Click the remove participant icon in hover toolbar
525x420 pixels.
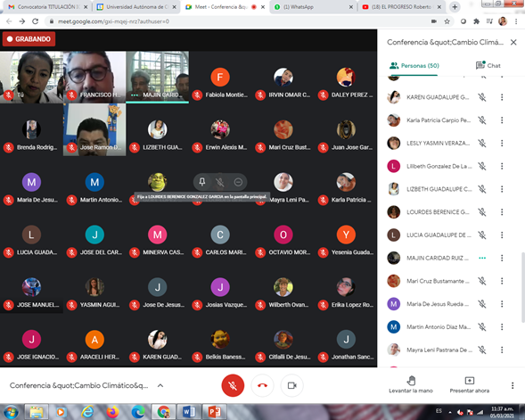pyautogui.click(x=238, y=182)
